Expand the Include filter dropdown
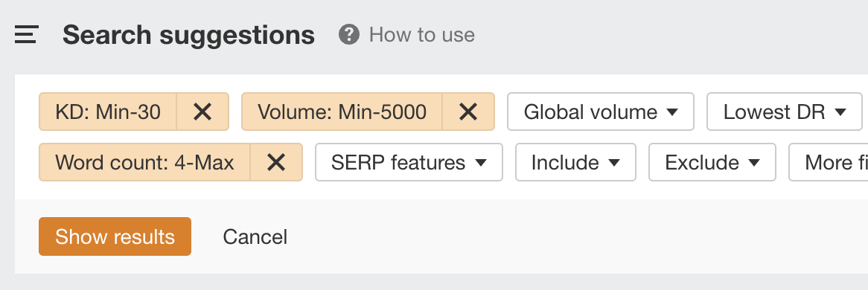Screen dimensions: 868x290 pyautogui.click(x=575, y=162)
